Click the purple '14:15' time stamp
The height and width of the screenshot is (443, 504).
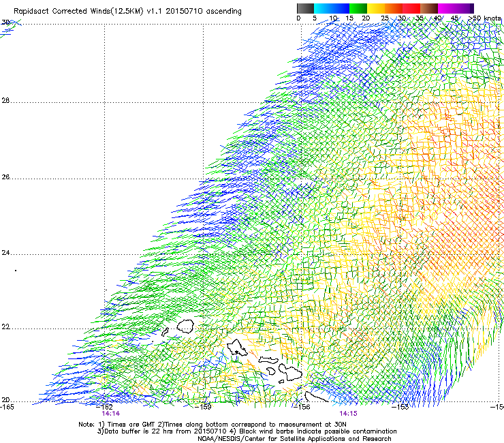pyautogui.click(x=349, y=414)
